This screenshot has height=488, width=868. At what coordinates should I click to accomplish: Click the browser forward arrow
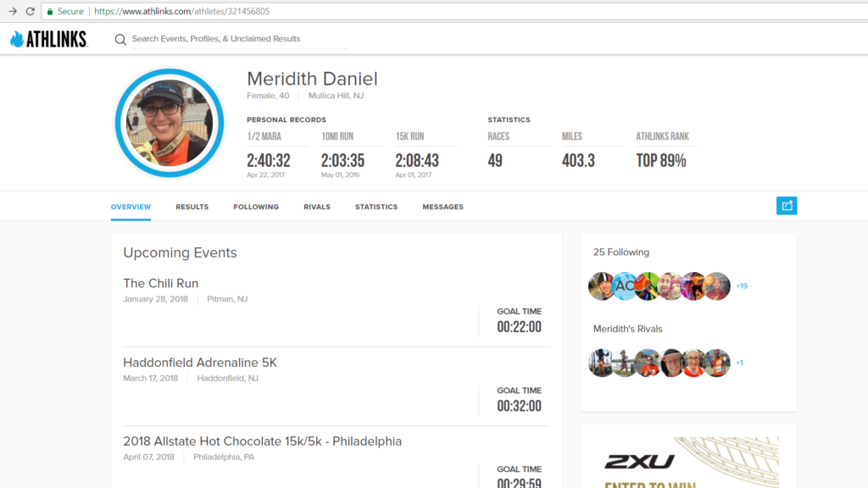click(x=12, y=11)
